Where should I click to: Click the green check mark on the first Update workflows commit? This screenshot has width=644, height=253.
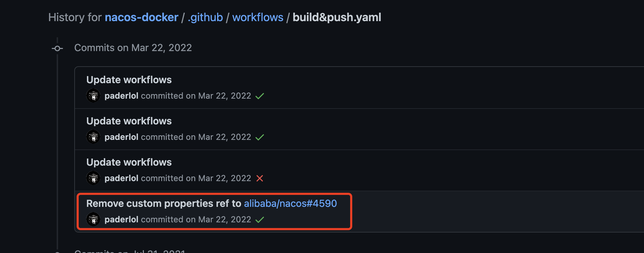pos(260,95)
